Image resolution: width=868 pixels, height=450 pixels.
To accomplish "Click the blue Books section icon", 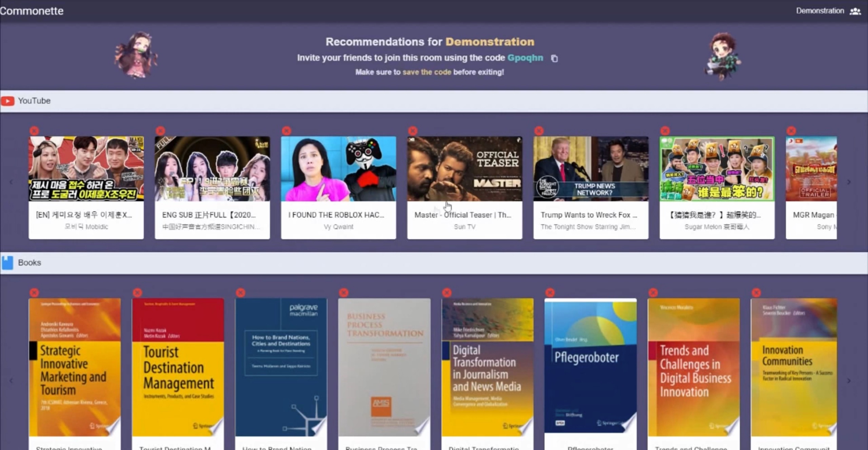I will click(7, 263).
